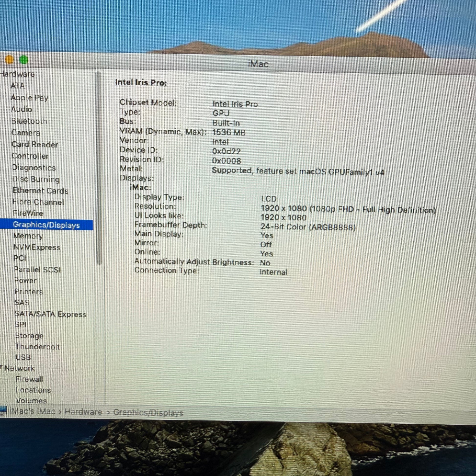Collapse the Network section disclosure triangle
Screen dimensions: 476x476
click(1, 368)
